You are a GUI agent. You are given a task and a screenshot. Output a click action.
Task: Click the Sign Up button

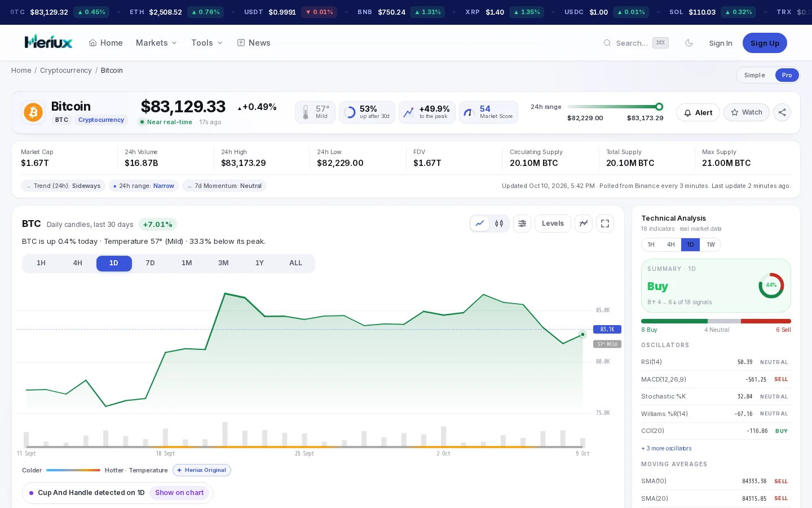tap(765, 43)
